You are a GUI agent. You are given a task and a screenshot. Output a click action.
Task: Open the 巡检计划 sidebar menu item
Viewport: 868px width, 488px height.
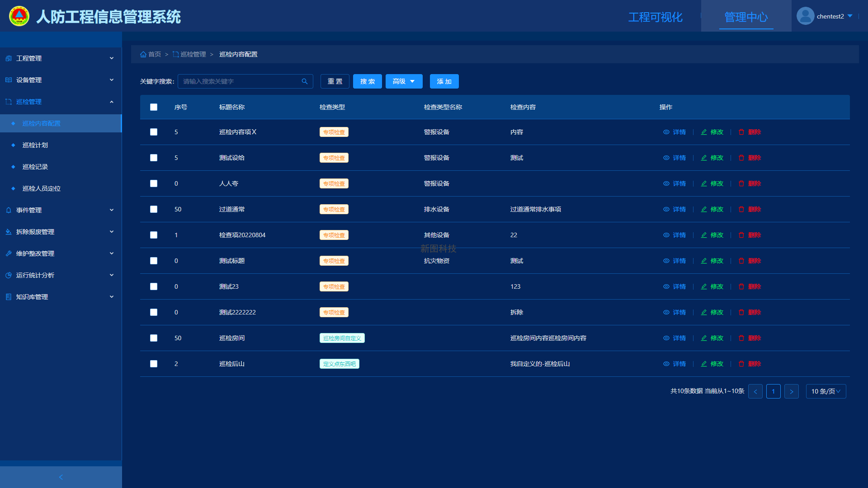point(35,145)
